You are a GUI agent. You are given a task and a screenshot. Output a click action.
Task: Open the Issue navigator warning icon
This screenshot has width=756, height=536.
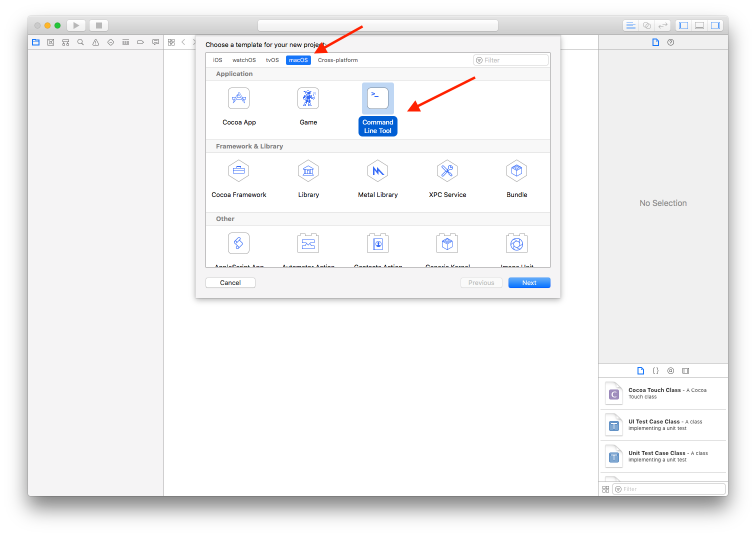click(x=95, y=42)
